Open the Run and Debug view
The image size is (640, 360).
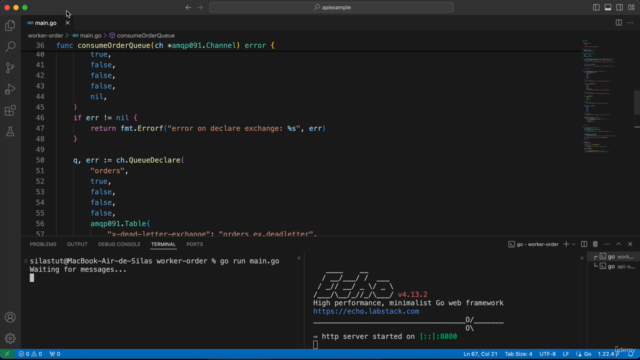tap(10, 89)
